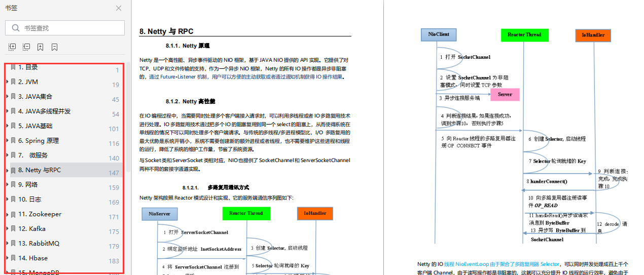This screenshot has width=644, height=275.
Task: Expand the 10. 日志 bookmark
Action: tap(7, 200)
